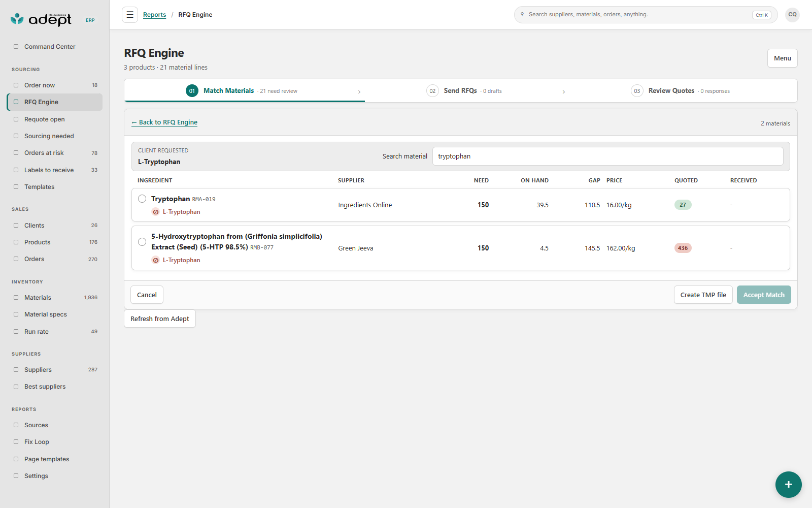The width and height of the screenshot is (812, 508).
Task: Click the Templates sidebar icon
Action: click(x=16, y=187)
